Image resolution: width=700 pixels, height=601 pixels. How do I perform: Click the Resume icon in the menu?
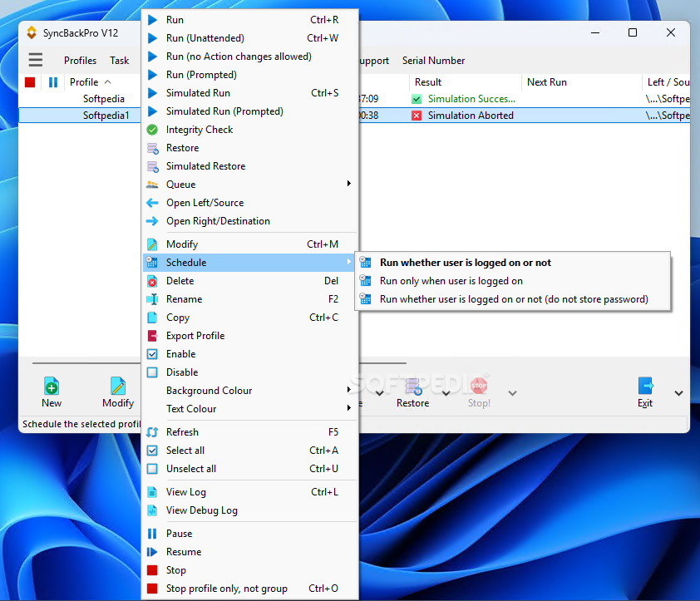coord(152,552)
